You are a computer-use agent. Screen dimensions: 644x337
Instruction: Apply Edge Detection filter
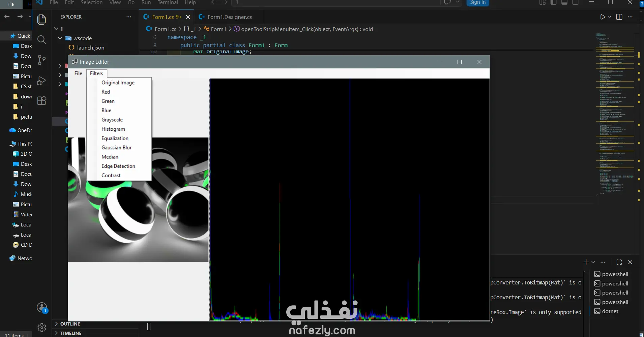(x=118, y=166)
